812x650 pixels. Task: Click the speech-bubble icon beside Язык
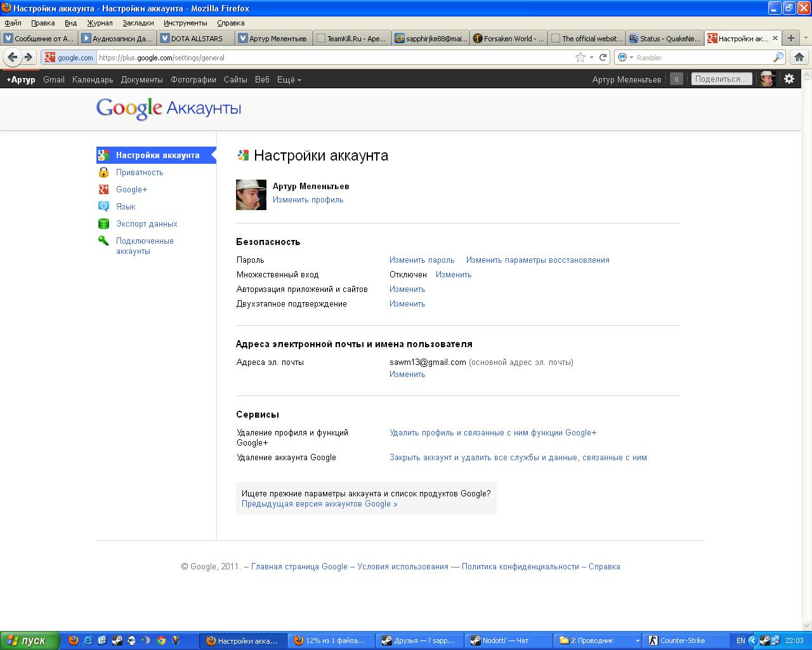click(103, 206)
